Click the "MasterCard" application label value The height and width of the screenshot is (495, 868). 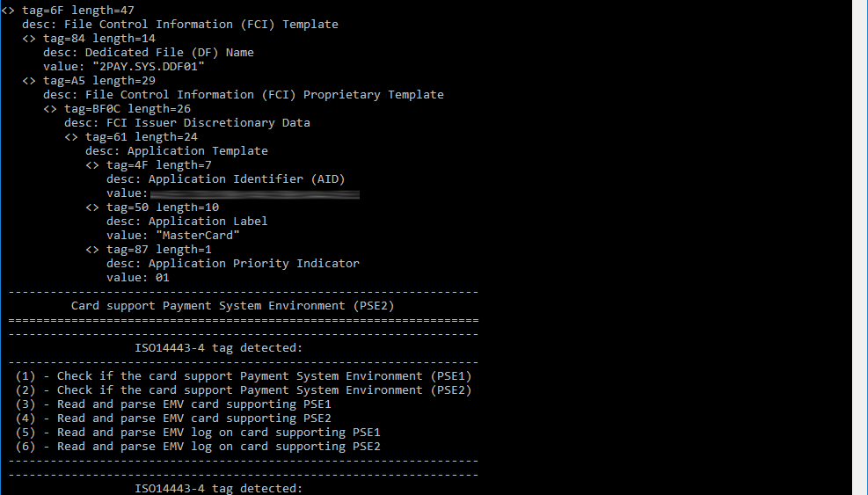(198, 236)
